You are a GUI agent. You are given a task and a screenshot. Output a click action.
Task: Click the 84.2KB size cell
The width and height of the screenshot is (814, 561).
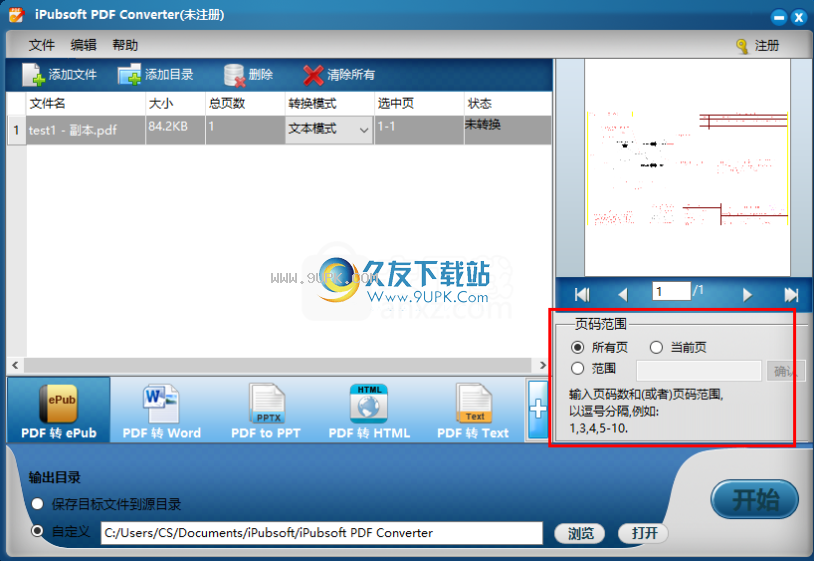tap(175, 130)
